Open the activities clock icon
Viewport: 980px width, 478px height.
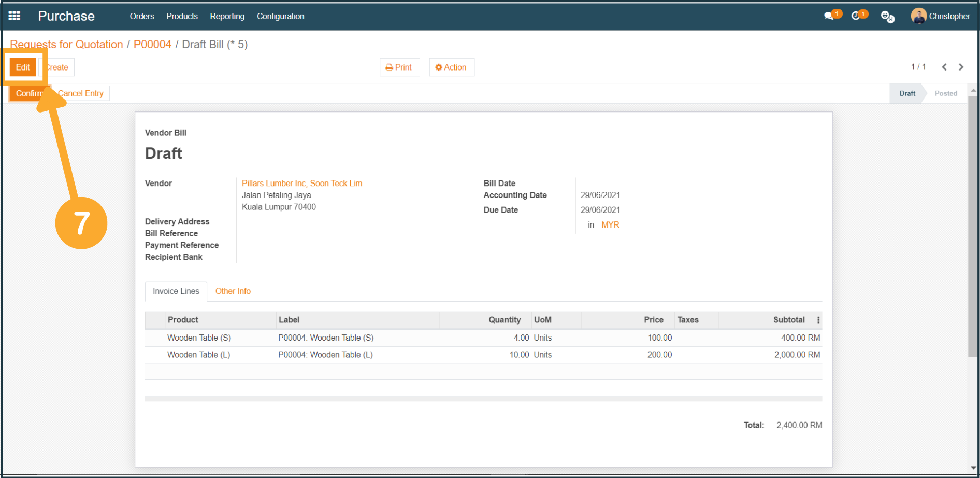(856, 16)
